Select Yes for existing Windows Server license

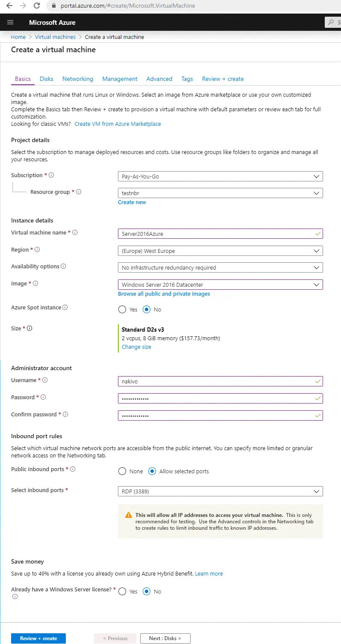[x=122, y=591]
